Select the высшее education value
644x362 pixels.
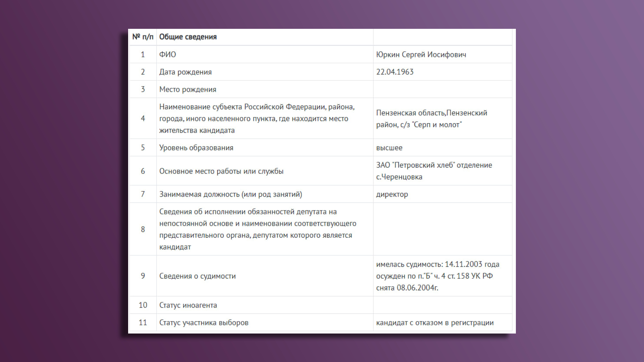[389, 148]
